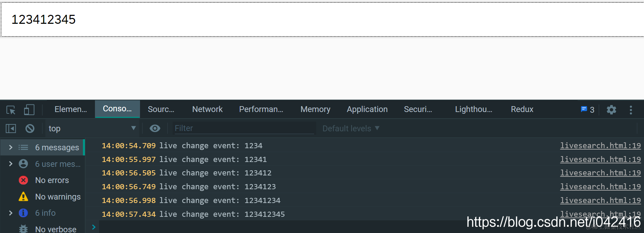The image size is (644, 233).
Task: Switch to the Memory tab
Action: click(315, 110)
